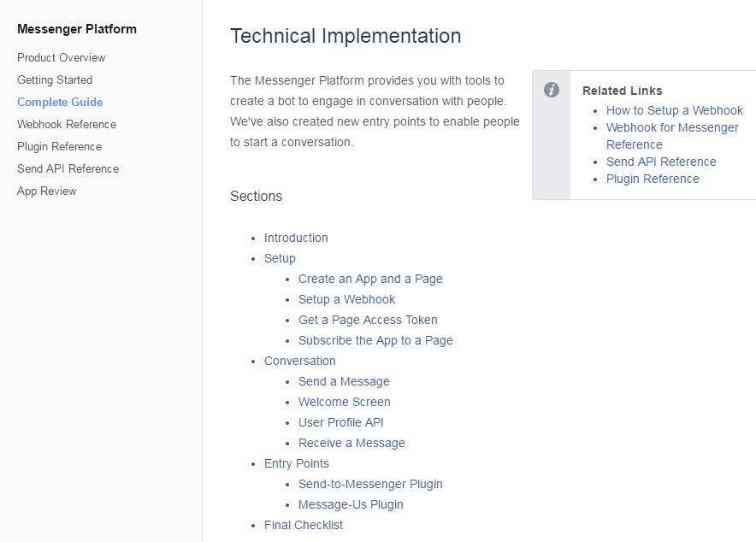Select Complete Guide in the sidebar
Image resolution: width=756 pixels, height=542 pixels.
pos(60,102)
